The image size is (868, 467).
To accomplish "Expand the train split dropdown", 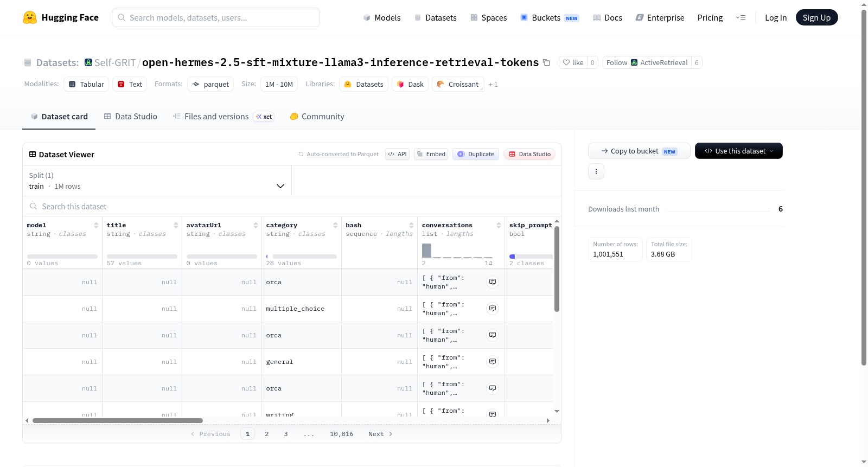I will point(157,181).
